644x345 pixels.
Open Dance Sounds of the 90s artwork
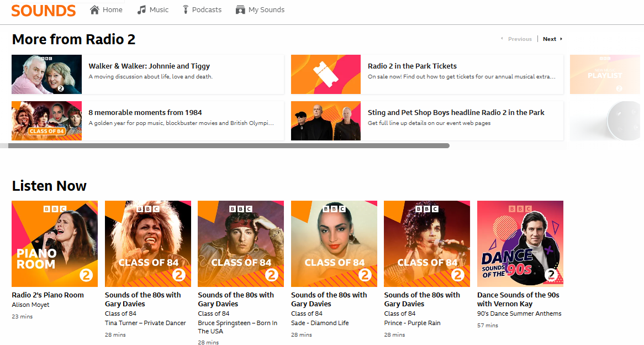pos(520,244)
